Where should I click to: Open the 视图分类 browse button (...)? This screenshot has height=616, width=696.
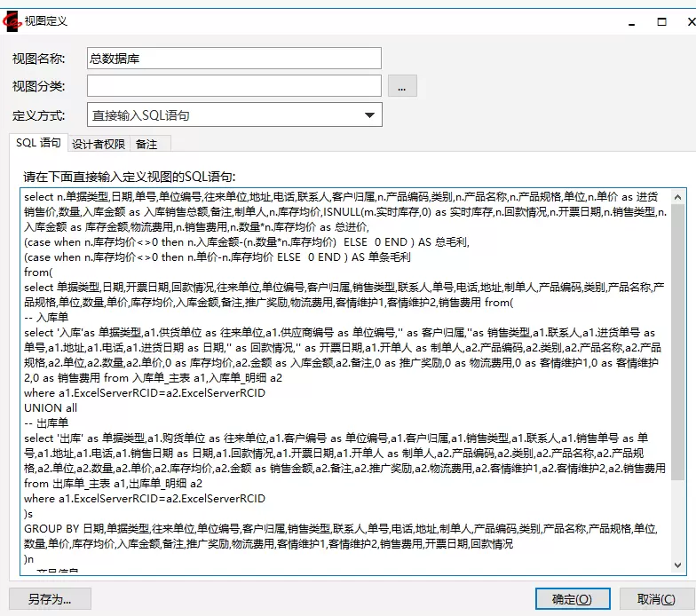coord(401,86)
